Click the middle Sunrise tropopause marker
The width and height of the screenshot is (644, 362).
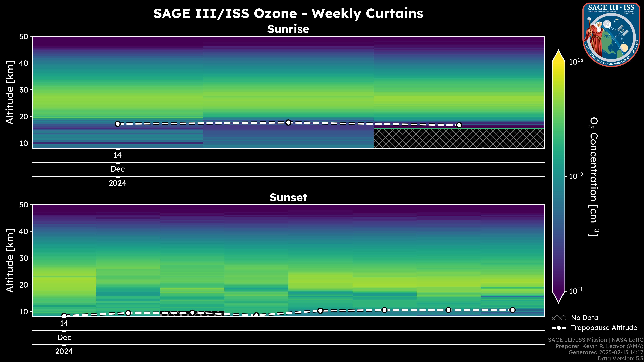point(288,122)
